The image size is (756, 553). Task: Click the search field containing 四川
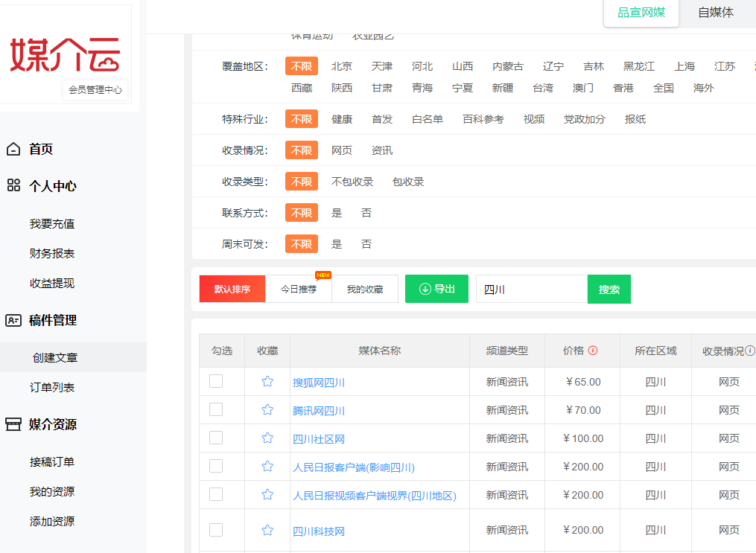click(x=532, y=290)
